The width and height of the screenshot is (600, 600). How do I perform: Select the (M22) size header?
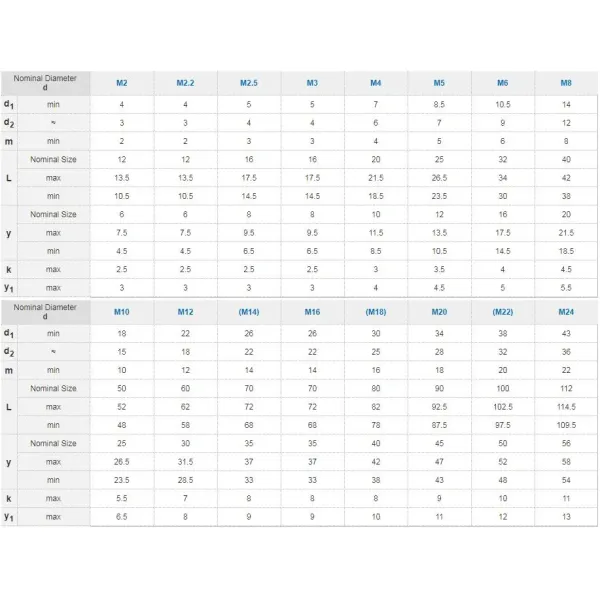pos(503,312)
